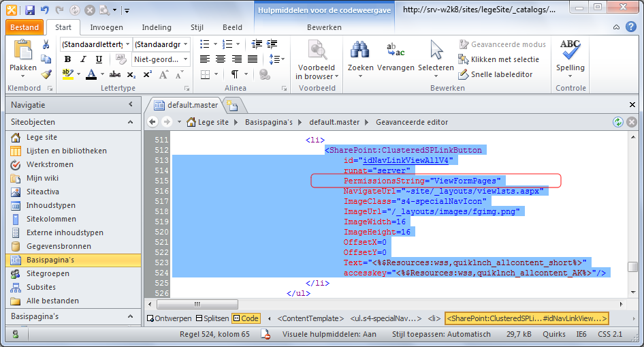Screen dimensions: 644x347
Task: Open the font name combo box
Action: [x=96, y=44]
